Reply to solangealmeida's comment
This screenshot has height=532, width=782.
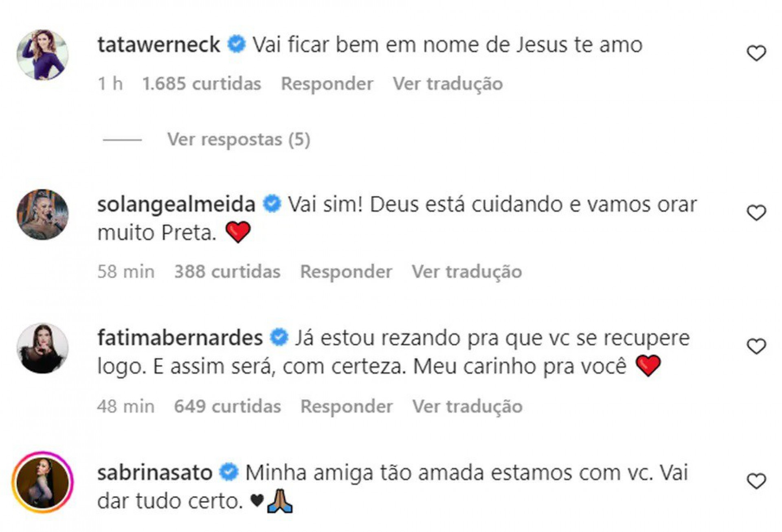tap(346, 271)
